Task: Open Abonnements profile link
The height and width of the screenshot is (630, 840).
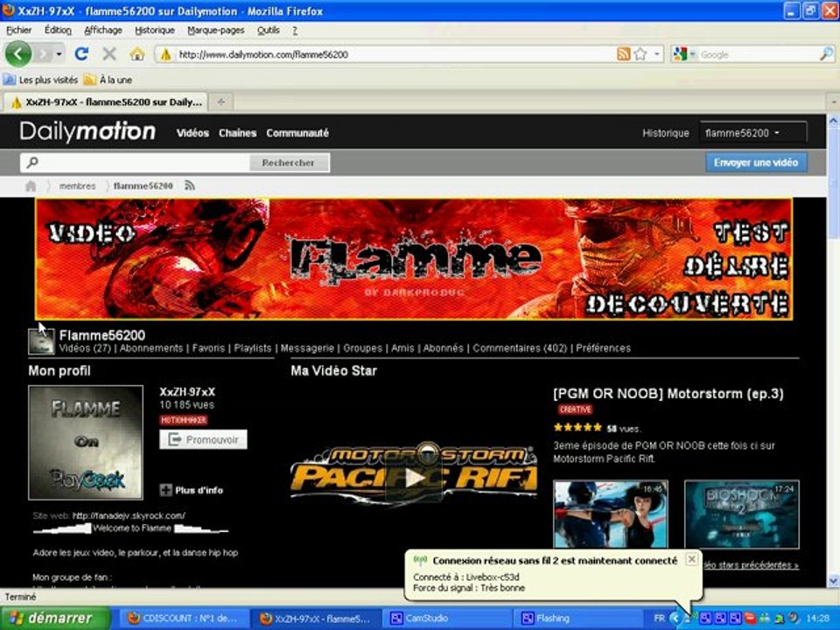Action: 151,348
